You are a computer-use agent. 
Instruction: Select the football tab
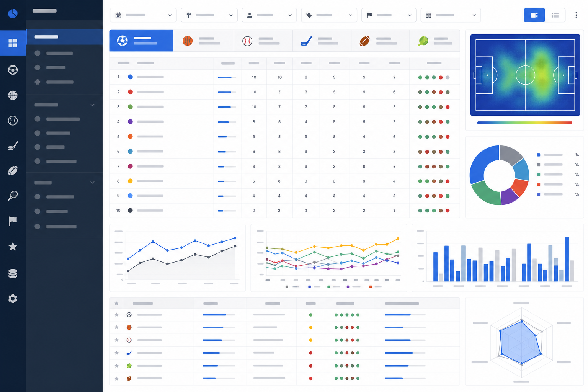380,41
